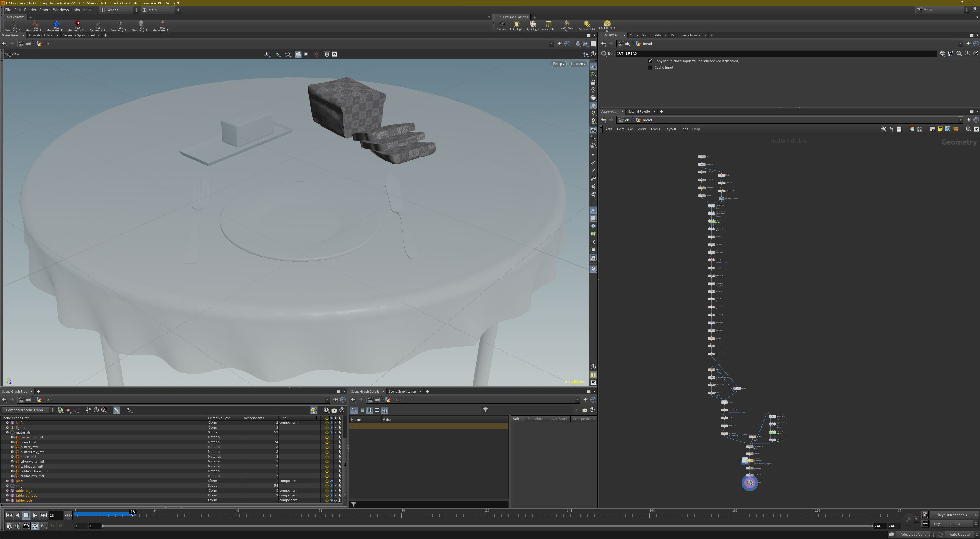Switch to the Metadata tab in Scene Graph Details
980x539 pixels.
[x=535, y=419]
